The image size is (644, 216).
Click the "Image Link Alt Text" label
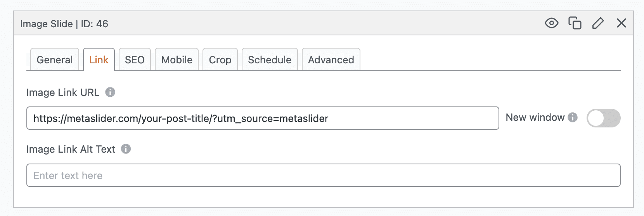pyautogui.click(x=71, y=149)
